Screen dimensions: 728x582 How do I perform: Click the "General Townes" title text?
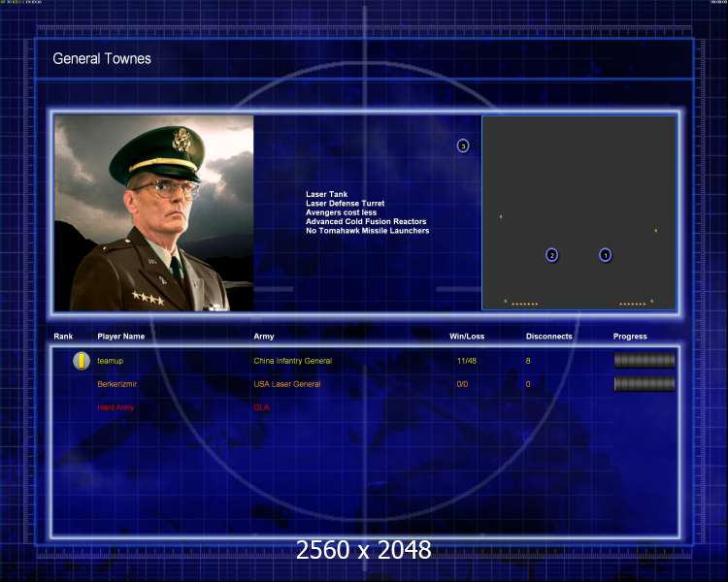coord(102,58)
